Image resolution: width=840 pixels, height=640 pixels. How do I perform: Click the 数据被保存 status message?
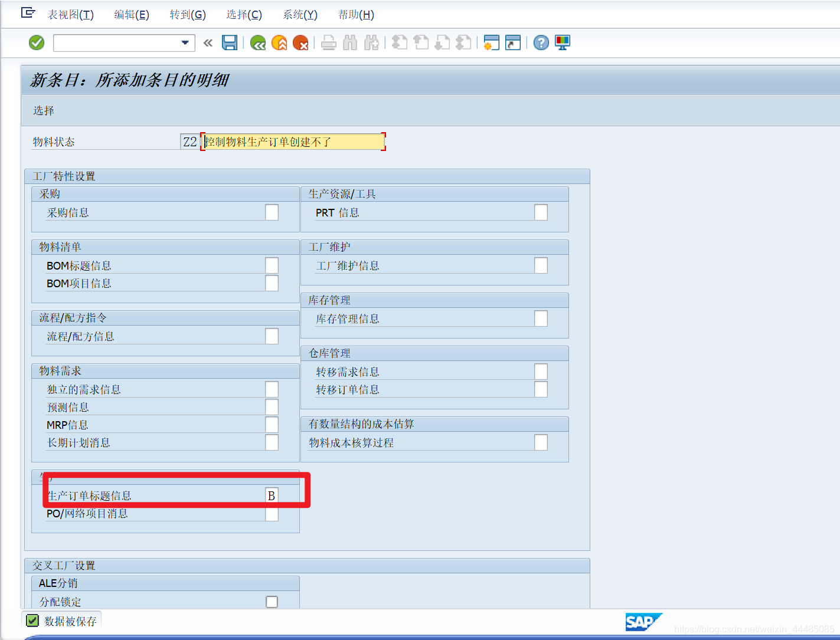[x=70, y=621]
